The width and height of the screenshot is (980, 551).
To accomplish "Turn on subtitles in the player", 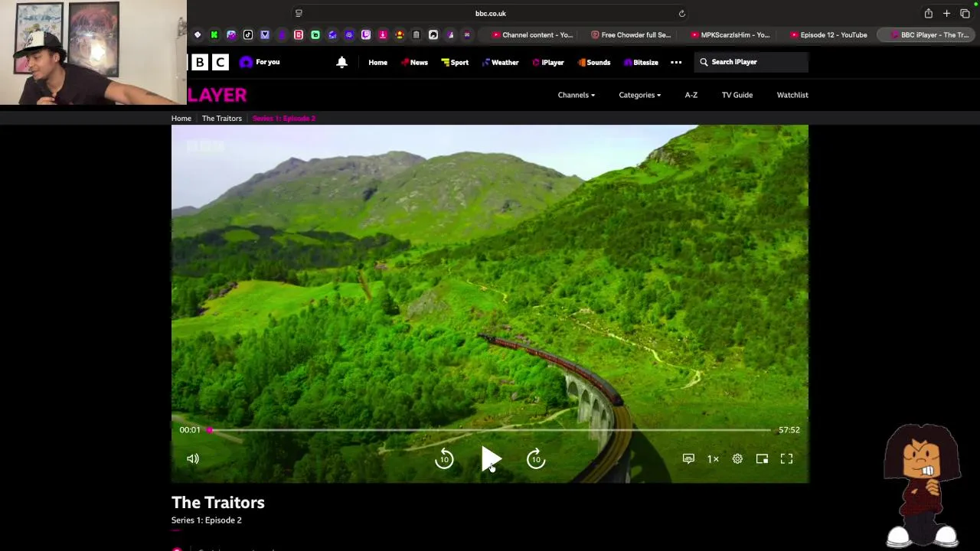I will tap(688, 458).
